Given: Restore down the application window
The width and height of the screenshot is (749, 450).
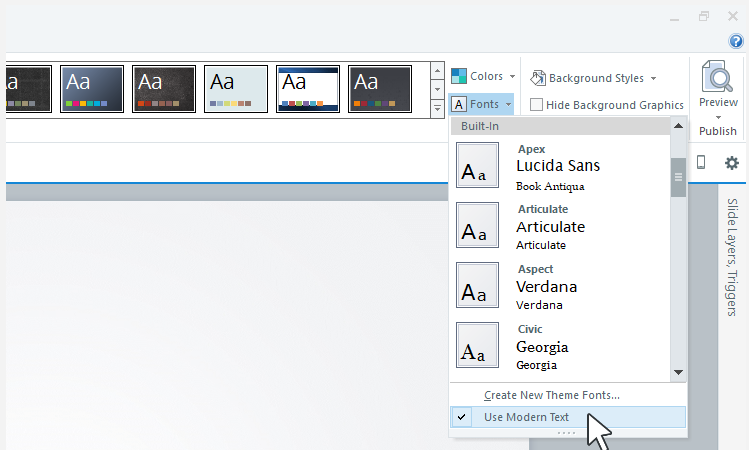Looking at the screenshot, I should pos(704,17).
